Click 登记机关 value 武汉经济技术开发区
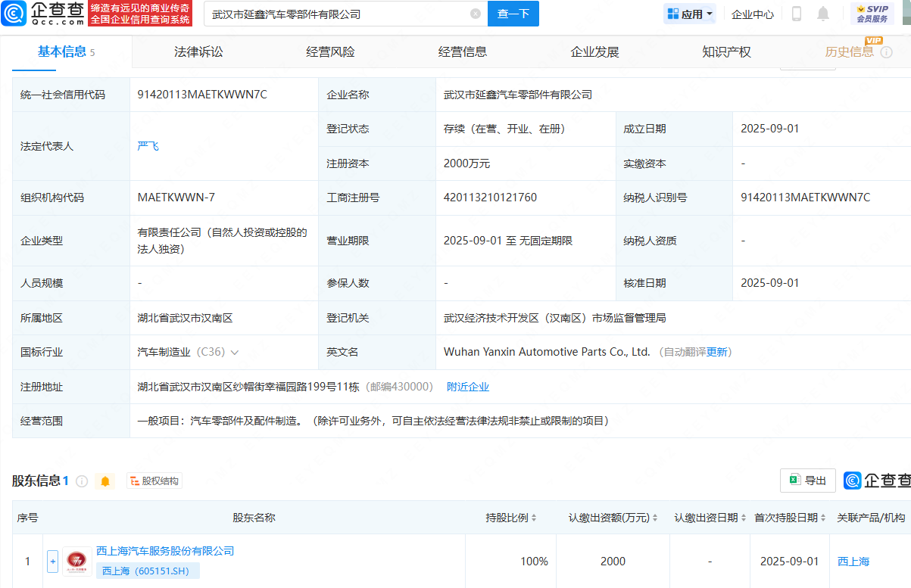This screenshot has height=588, width=911. coord(555,318)
